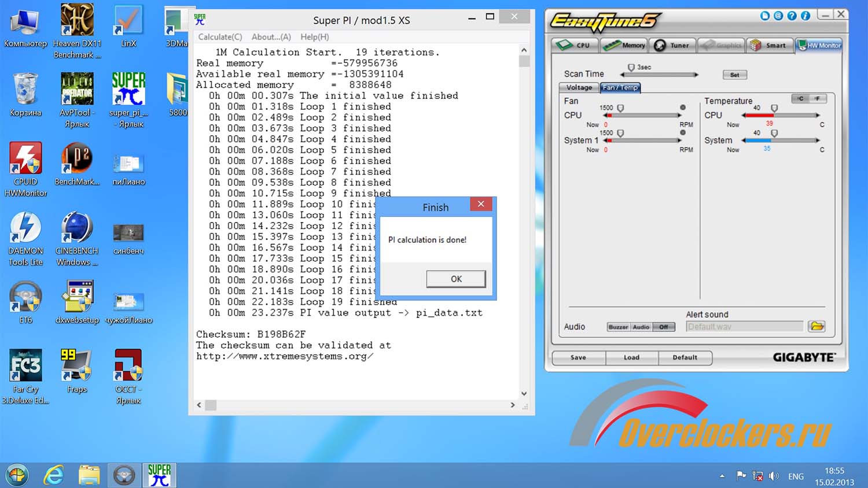The width and height of the screenshot is (868, 488).
Task: Open the About...(A) menu in Super PI
Action: pyautogui.click(x=271, y=37)
